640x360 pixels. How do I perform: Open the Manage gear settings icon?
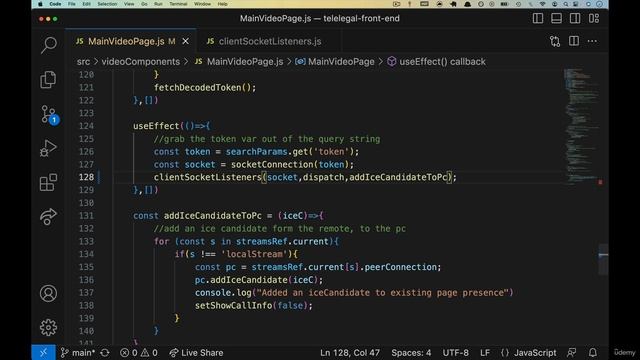[x=48, y=327]
